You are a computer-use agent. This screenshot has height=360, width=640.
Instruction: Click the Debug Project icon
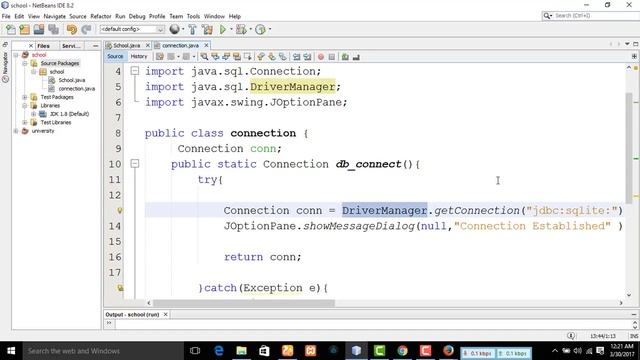click(x=241, y=29)
